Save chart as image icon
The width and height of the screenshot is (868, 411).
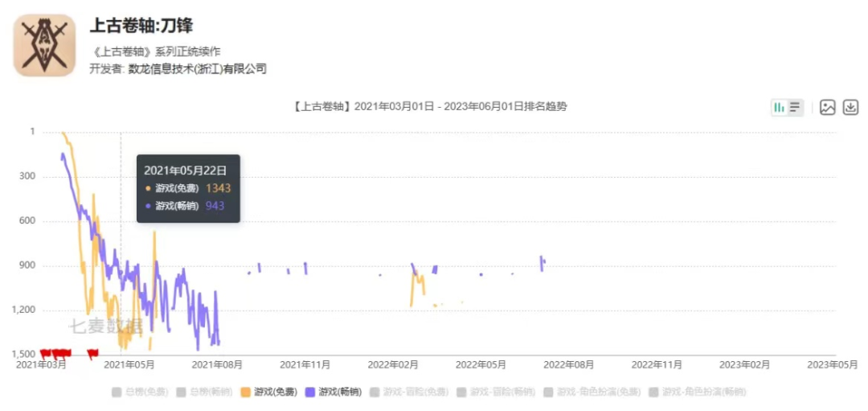point(828,108)
